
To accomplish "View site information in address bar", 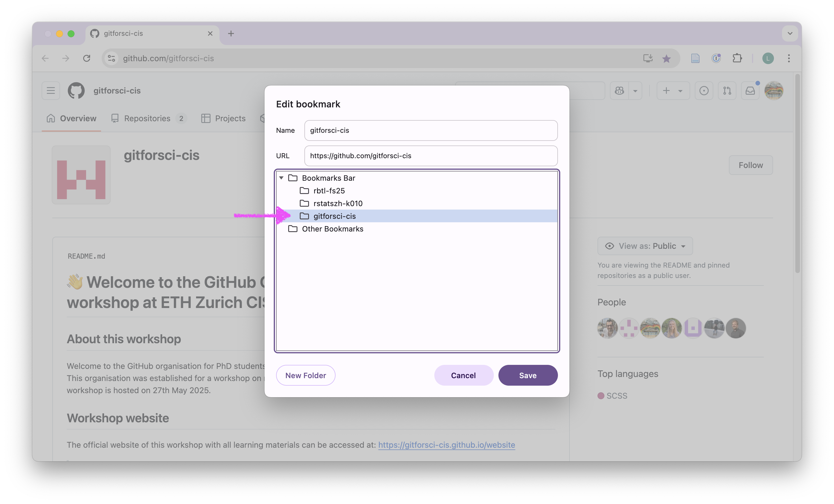I will [112, 58].
